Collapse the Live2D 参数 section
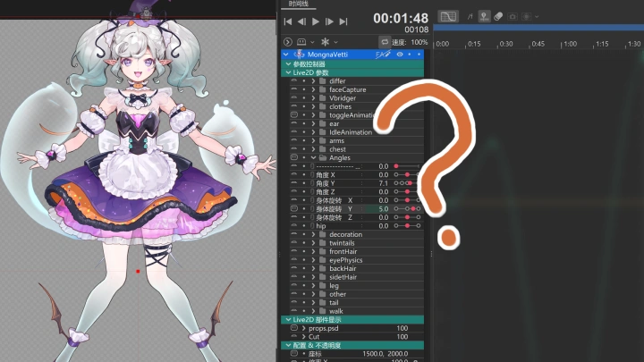This screenshot has width=644, height=362. pos(288,72)
